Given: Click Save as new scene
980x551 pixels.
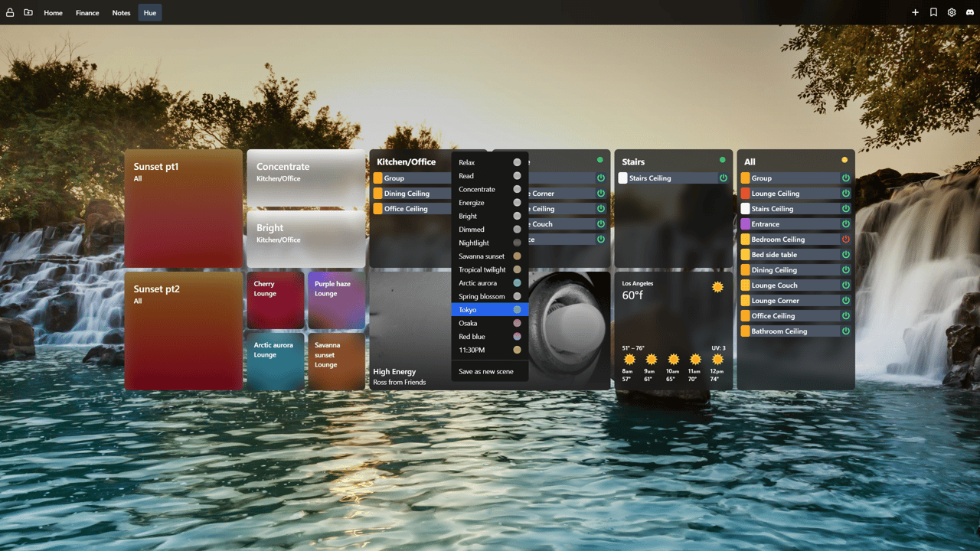Looking at the screenshot, I should tap(486, 371).
